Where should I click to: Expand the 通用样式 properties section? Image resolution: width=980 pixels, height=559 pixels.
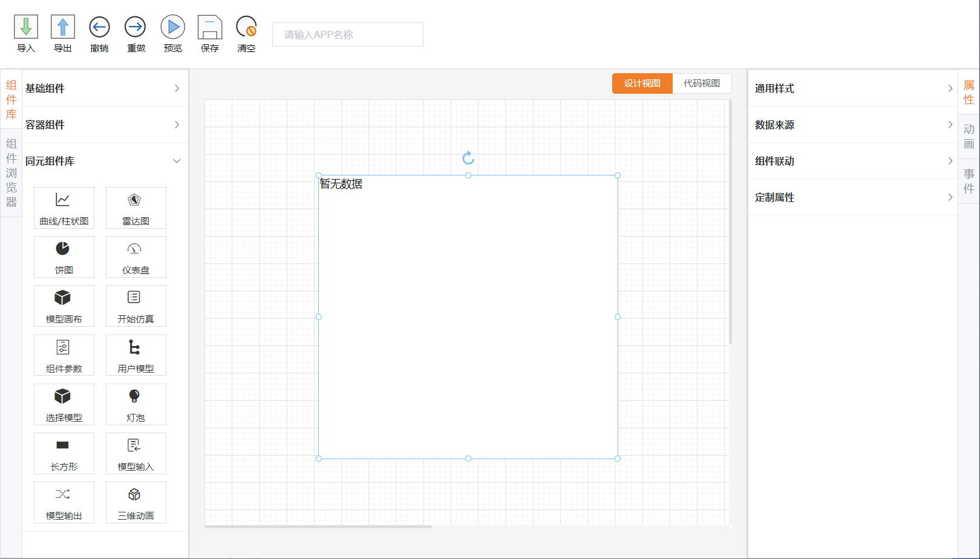tap(853, 88)
